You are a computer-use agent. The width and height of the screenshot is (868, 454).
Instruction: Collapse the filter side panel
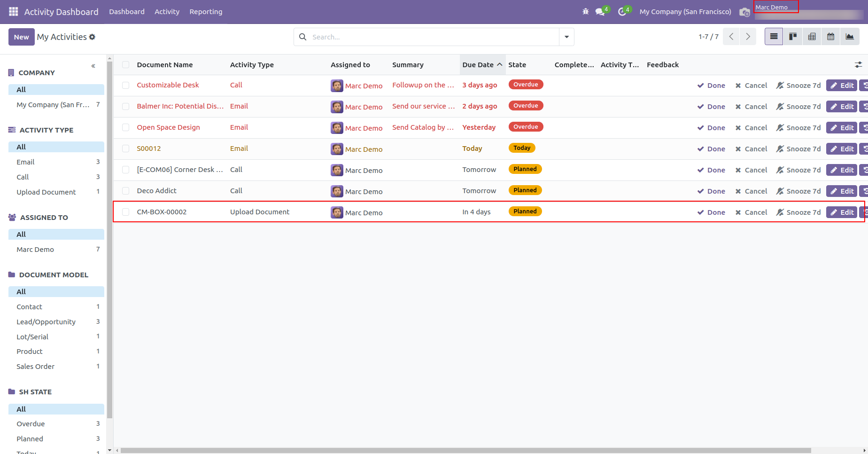[x=93, y=66]
